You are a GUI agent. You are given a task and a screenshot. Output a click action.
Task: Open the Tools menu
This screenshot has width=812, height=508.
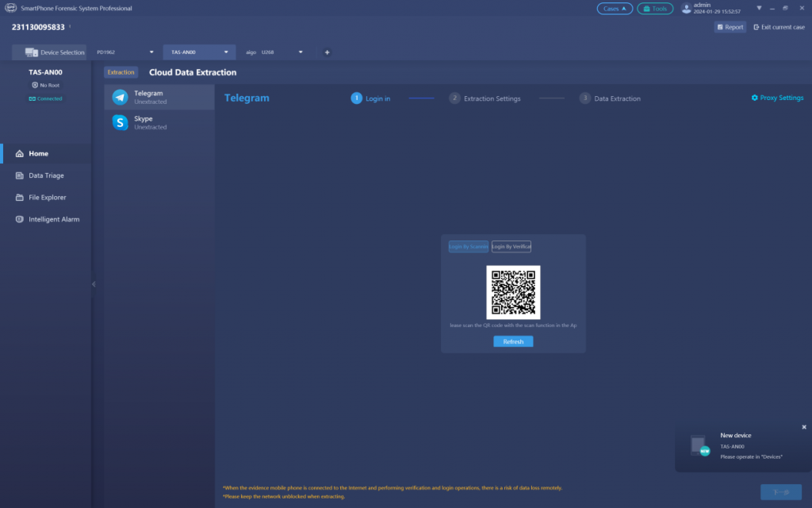pyautogui.click(x=655, y=8)
